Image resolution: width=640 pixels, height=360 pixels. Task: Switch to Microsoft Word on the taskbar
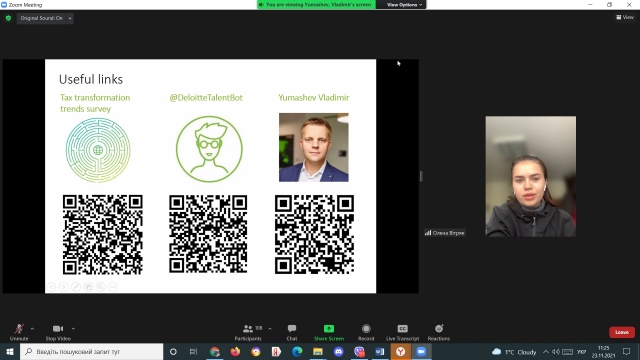click(x=380, y=351)
